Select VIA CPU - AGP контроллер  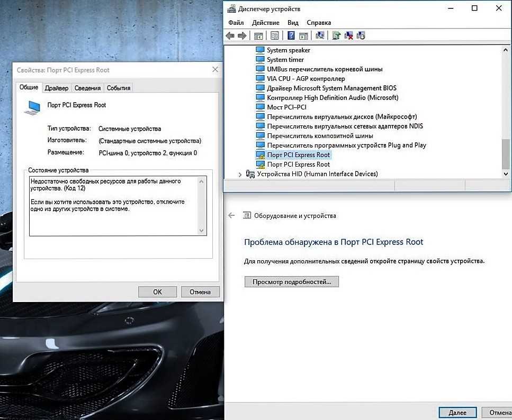pos(306,79)
